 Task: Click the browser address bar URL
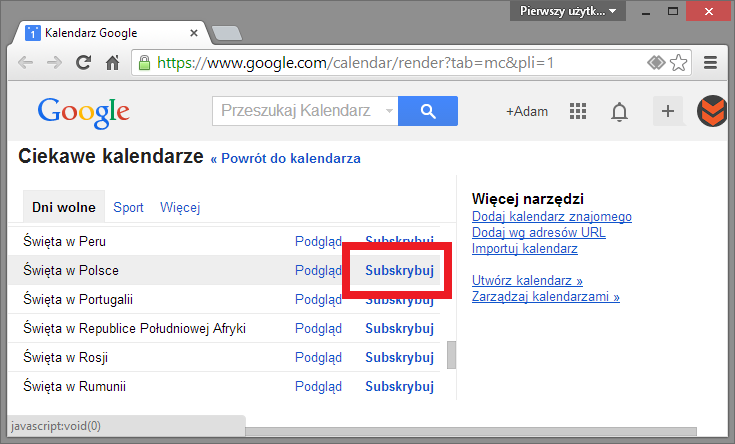pos(355,62)
